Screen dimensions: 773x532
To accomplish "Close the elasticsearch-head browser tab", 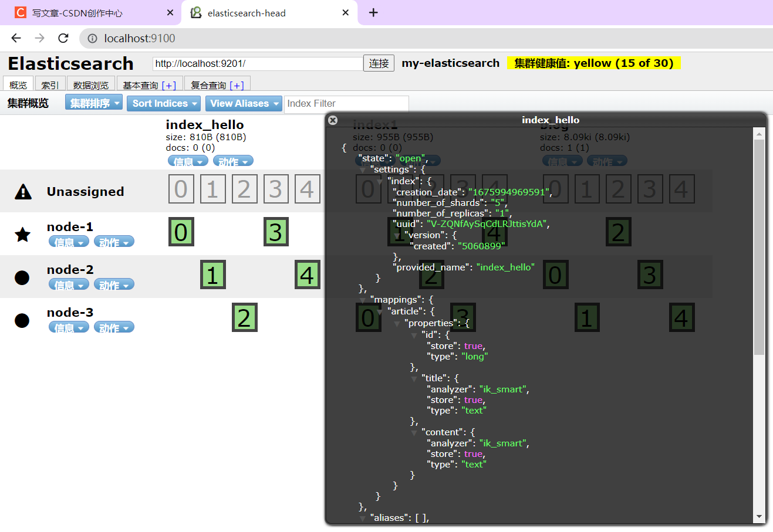I will pyautogui.click(x=346, y=12).
